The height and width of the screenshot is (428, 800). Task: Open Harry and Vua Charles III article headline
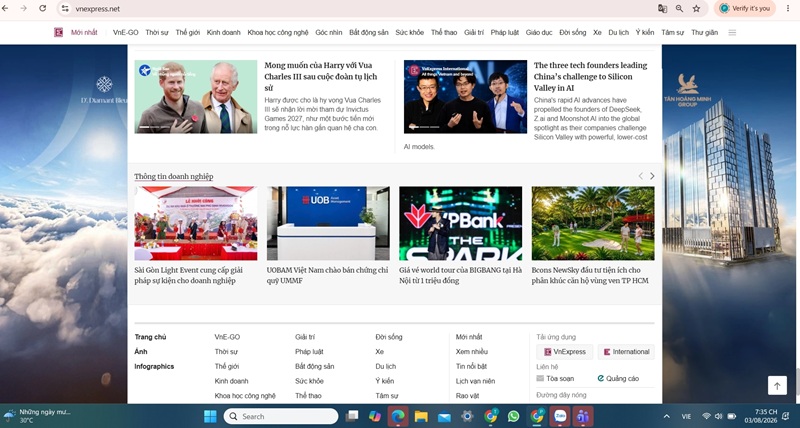click(321, 77)
